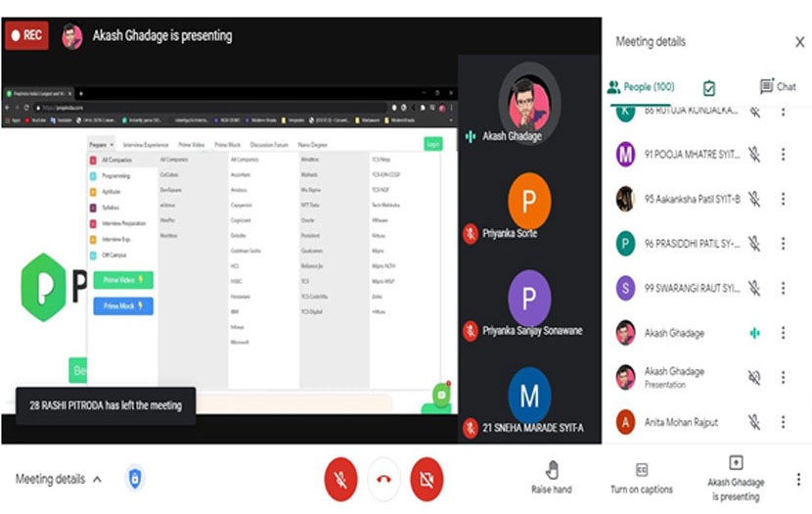Click Akash Ghadage is presenting button
This screenshot has height=514, width=812.
pyautogui.click(x=736, y=477)
